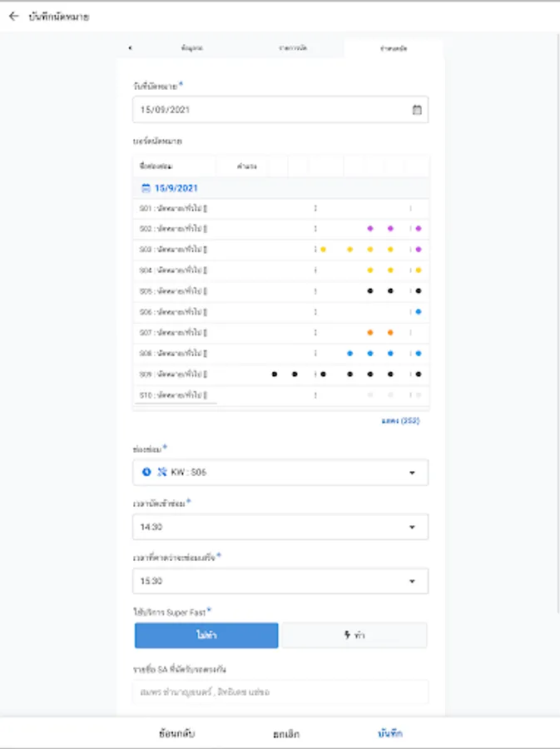
Task: Click the "ยกเลิก" cancel button
Action: point(285,734)
